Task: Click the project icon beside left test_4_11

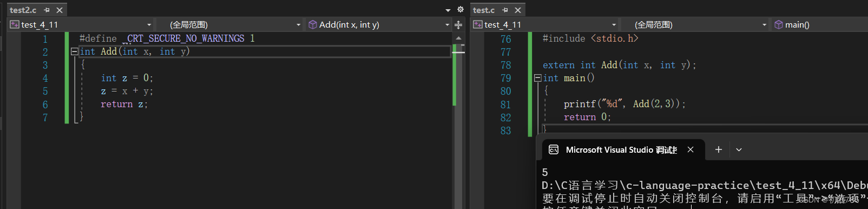Action: pyautogui.click(x=15, y=24)
